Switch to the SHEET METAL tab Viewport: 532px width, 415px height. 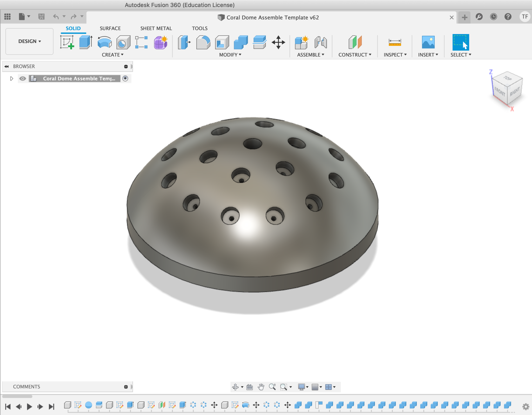156,28
